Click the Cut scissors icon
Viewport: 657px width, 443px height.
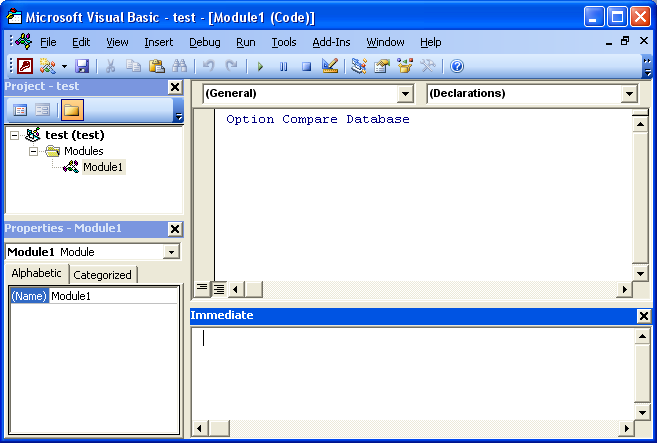(x=111, y=66)
